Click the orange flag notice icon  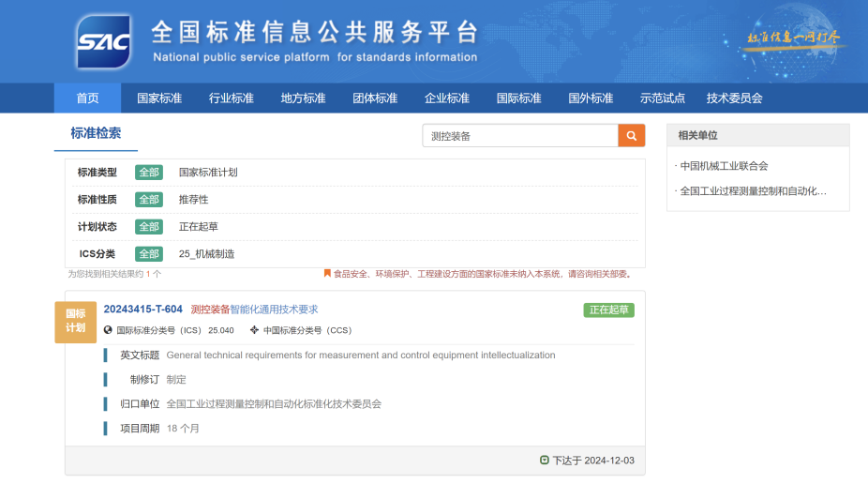(x=327, y=274)
